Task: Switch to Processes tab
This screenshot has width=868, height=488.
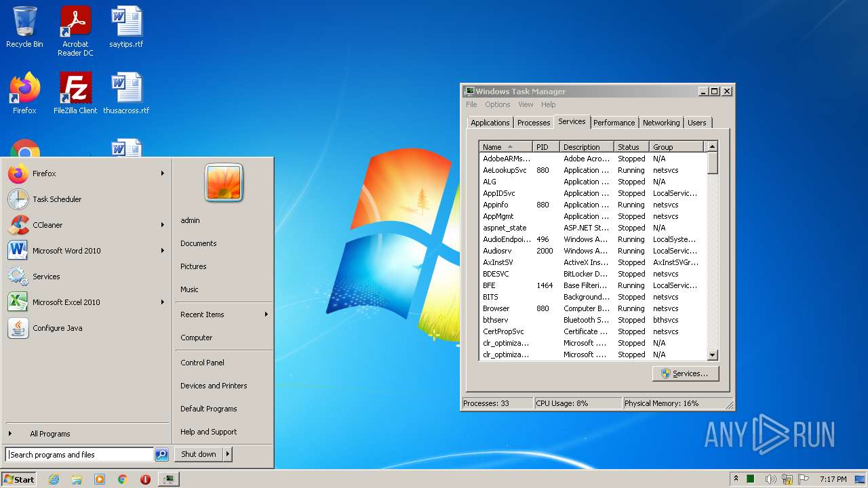Action: (x=534, y=123)
